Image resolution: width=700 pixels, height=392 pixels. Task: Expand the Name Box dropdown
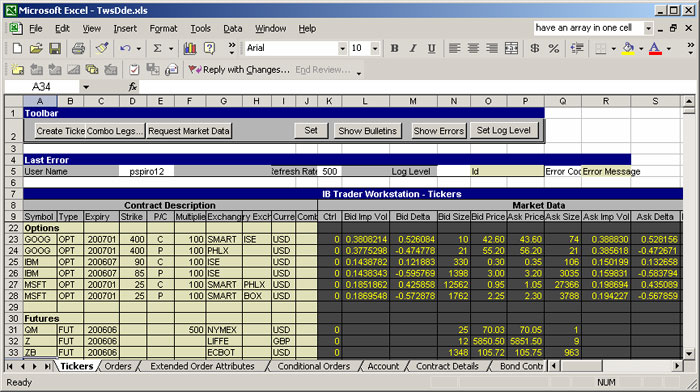point(86,87)
